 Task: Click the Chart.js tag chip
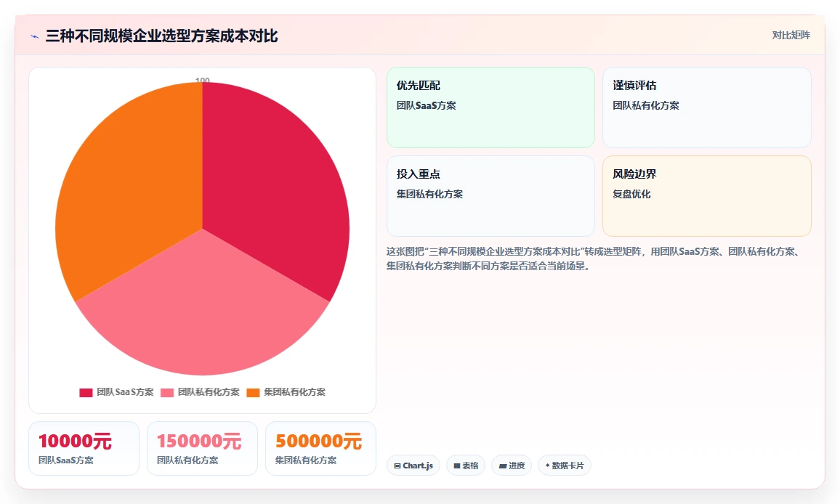pyautogui.click(x=413, y=466)
